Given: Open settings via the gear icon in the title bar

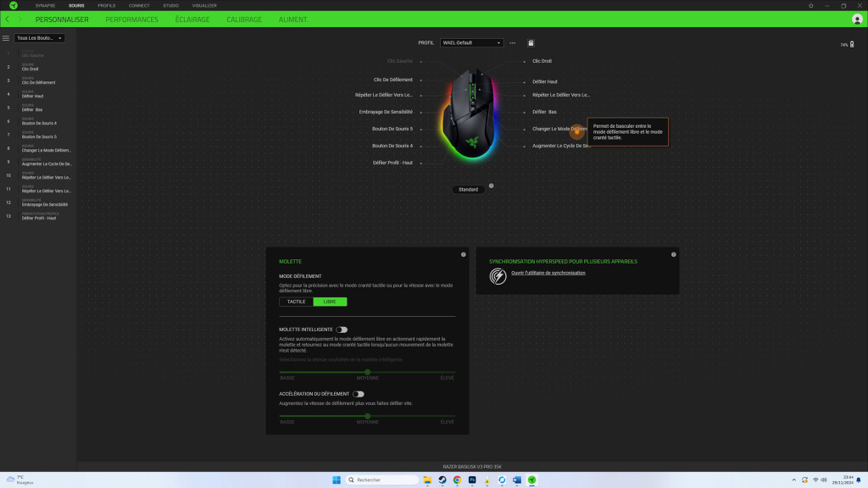Looking at the screenshot, I should (x=811, y=6).
